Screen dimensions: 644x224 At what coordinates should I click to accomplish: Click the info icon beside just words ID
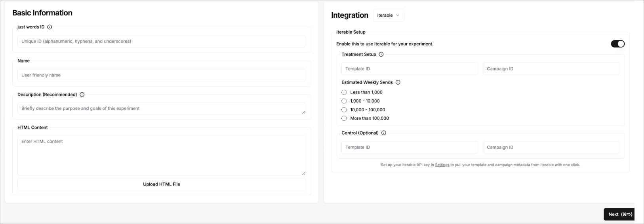click(x=50, y=27)
